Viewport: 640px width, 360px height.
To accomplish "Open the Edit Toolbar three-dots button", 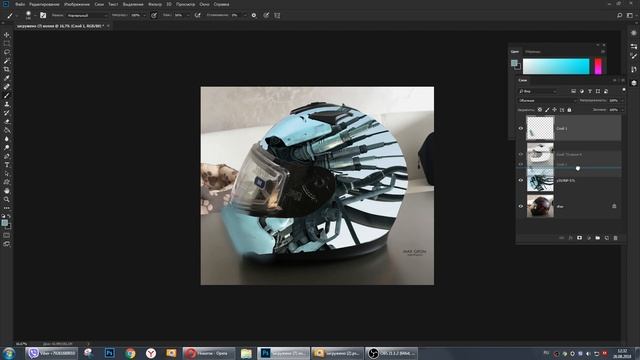I will pyautogui.click(x=7, y=208).
